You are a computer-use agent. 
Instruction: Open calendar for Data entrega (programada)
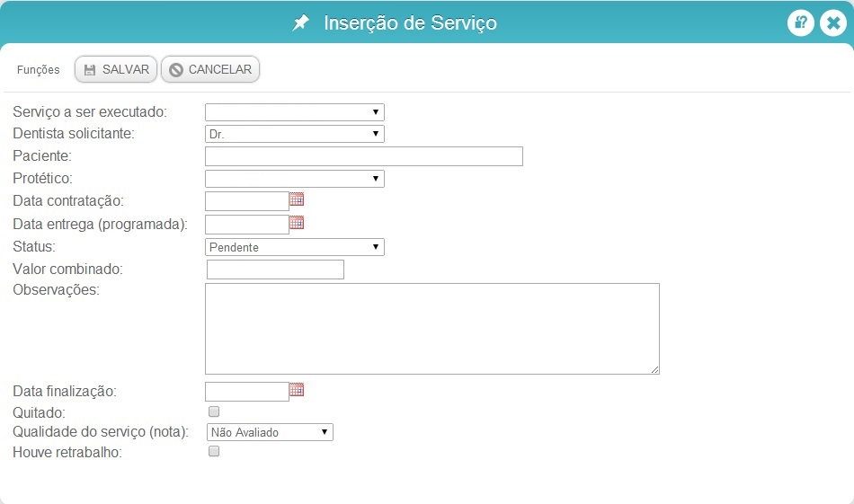point(297,222)
